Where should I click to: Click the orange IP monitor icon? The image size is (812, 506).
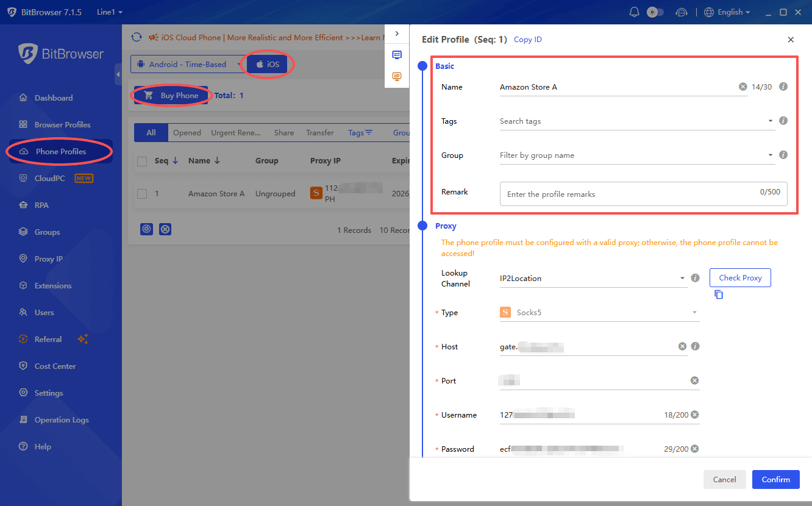397,76
